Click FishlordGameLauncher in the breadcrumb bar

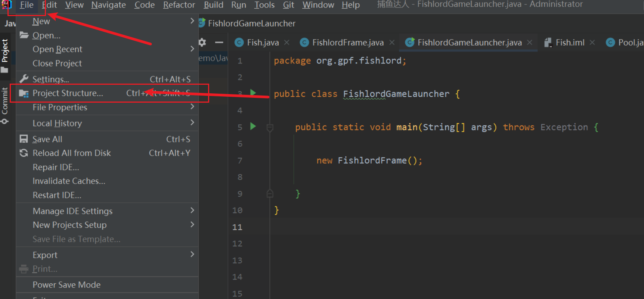point(251,24)
